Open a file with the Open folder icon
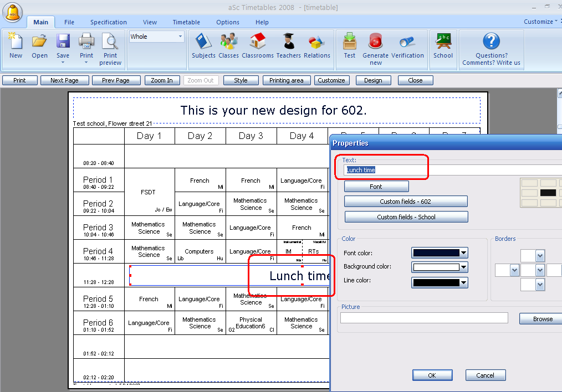Viewport: 562px width, 392px height. pos(39,42)
